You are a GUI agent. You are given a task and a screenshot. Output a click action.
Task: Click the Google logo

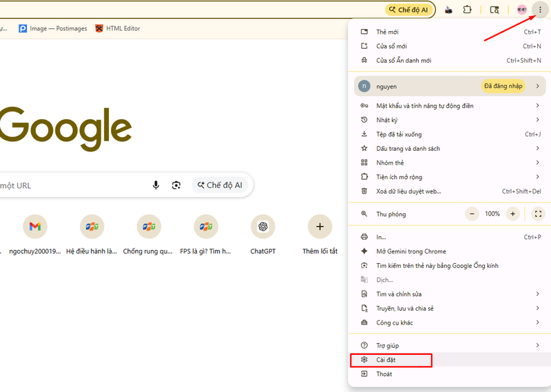tap(65, 129)
